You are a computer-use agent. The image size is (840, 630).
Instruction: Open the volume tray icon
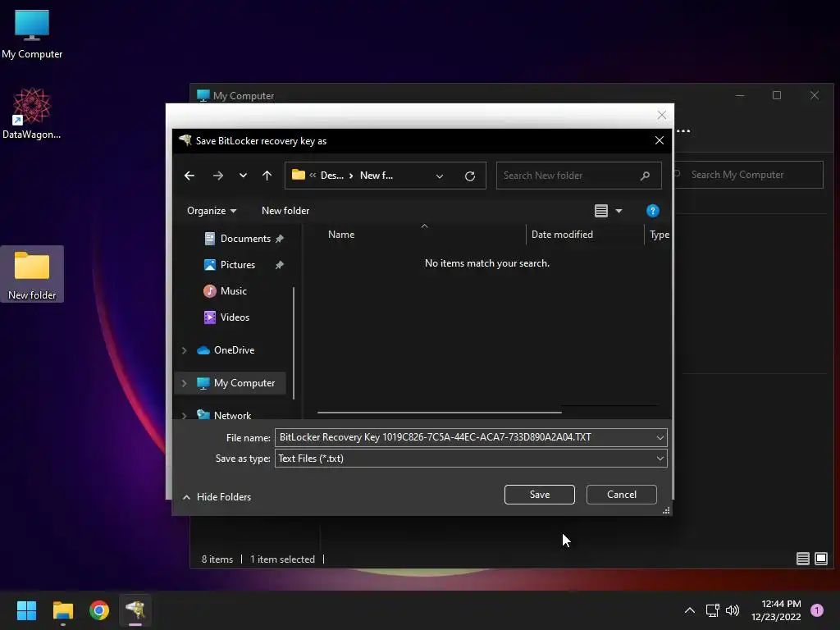pos(733,610)
